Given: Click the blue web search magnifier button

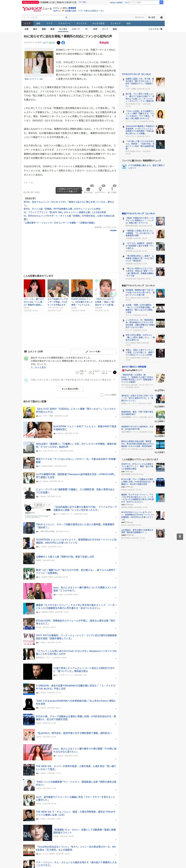Looking at the screenshot, I should click(x=161, y=2).
